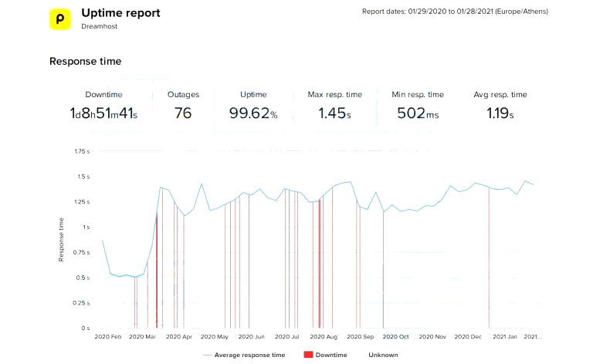Click the 1.75 s y-axis tick label
Viewport: 593px width, 364px height.
click(83, 151)
